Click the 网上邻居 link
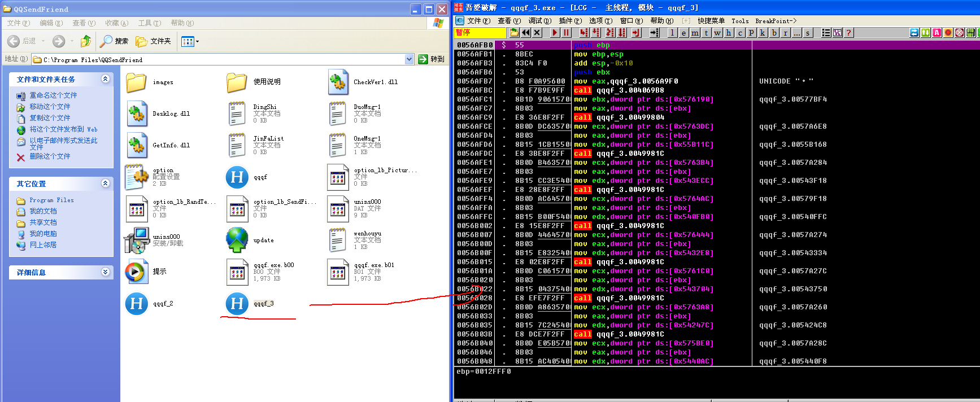The image size is (980, 402). click(x=43, y=245)
